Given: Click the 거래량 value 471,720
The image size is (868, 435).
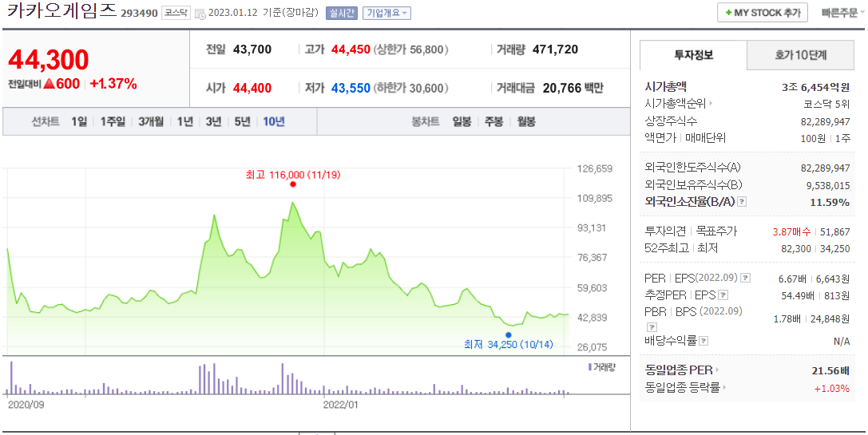Looking at the screenshot, I should point(555,49).
